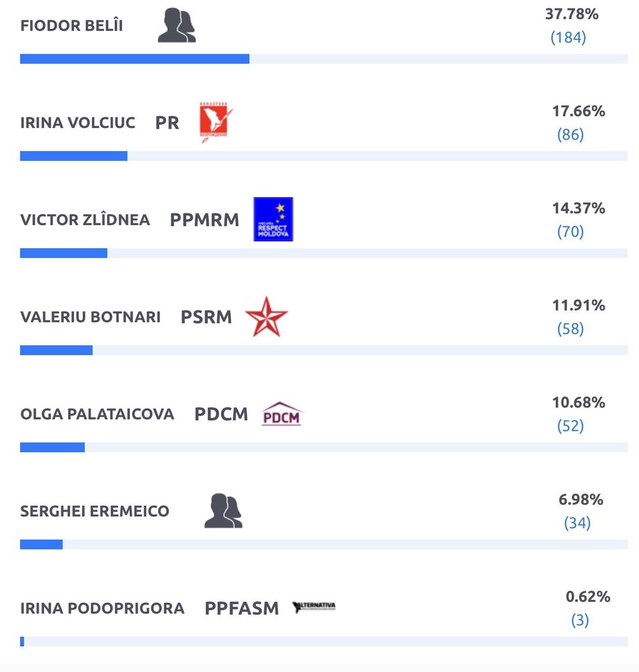Click the (86) vote count
Image resolution: width=639 pixels, height=672 pixels.
[570, 135]
